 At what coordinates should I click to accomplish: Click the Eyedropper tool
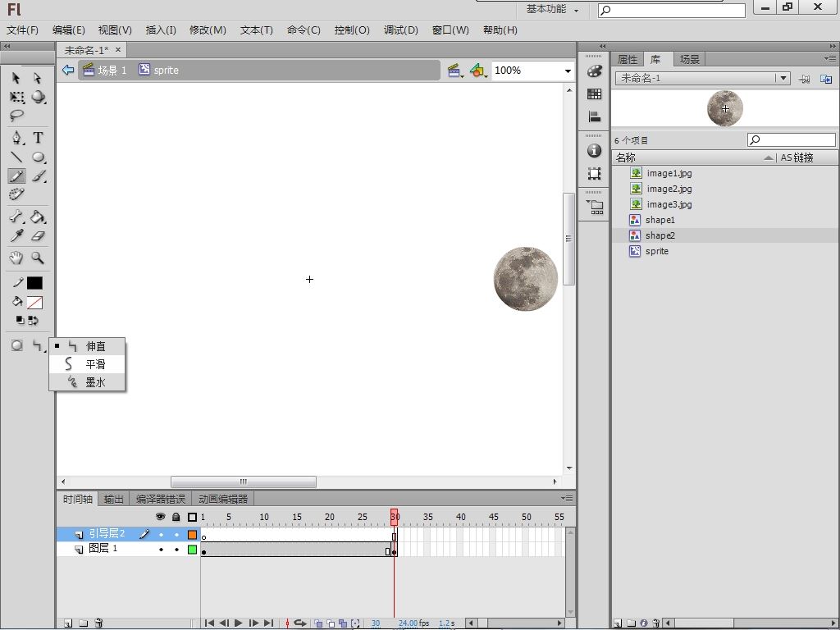tap(16, 236)
